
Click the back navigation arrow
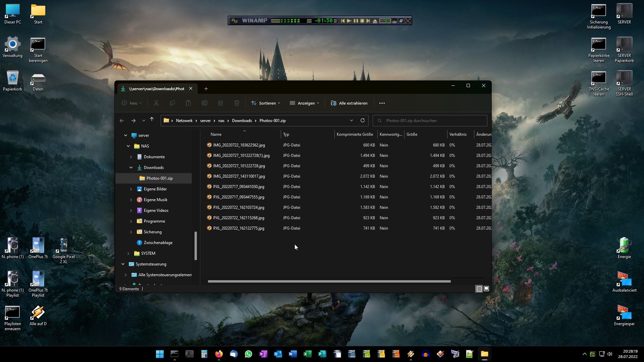coord(122,121)
